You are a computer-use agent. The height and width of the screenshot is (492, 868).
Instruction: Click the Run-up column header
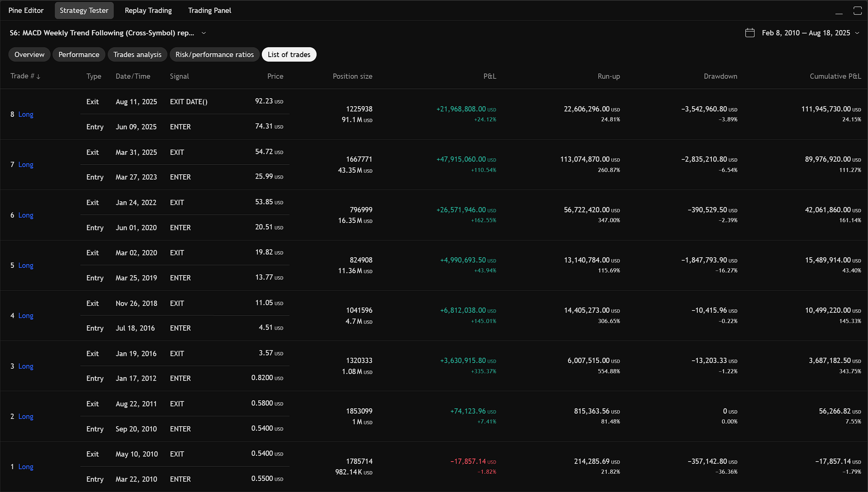click(608, 76)
